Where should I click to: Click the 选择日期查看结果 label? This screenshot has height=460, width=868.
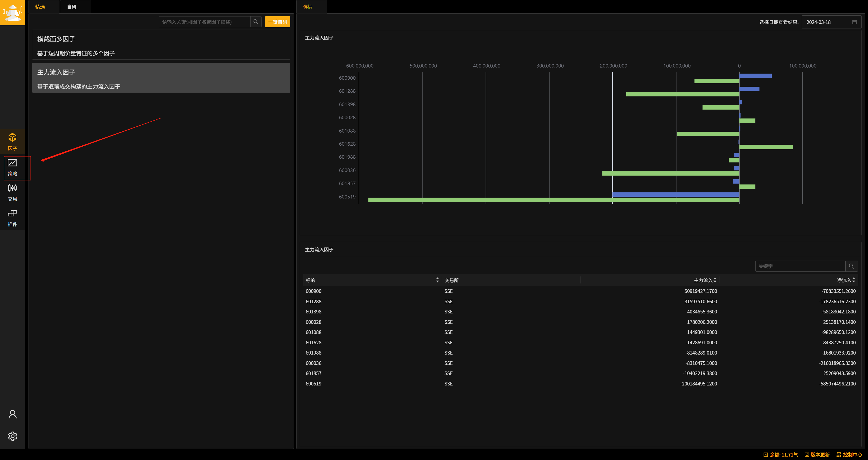coord(779,22)
